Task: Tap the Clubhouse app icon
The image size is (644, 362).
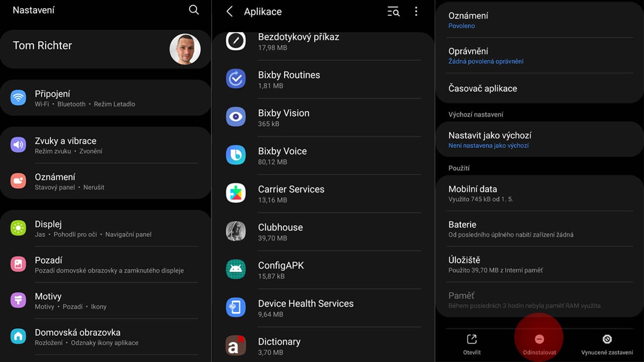Action: tap(235, 231)
